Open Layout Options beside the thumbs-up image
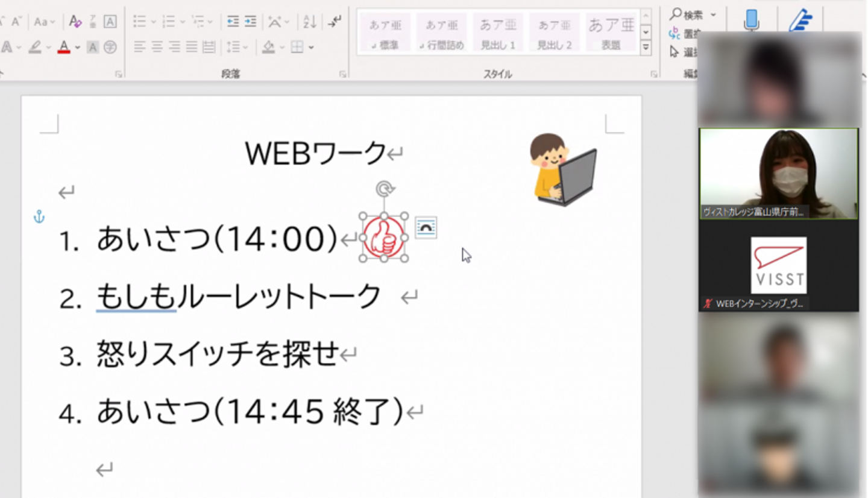The image size is (868, 498). coord(426,228)
